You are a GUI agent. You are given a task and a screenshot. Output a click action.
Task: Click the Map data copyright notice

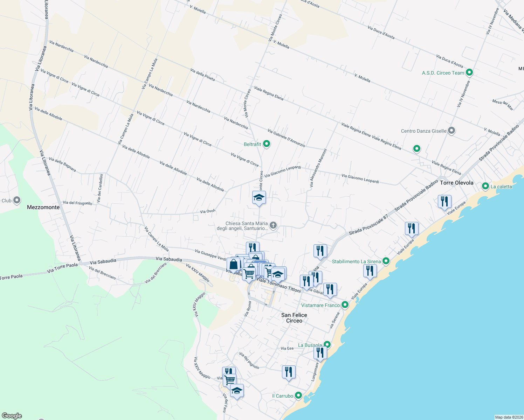click(x=506, y=417)
